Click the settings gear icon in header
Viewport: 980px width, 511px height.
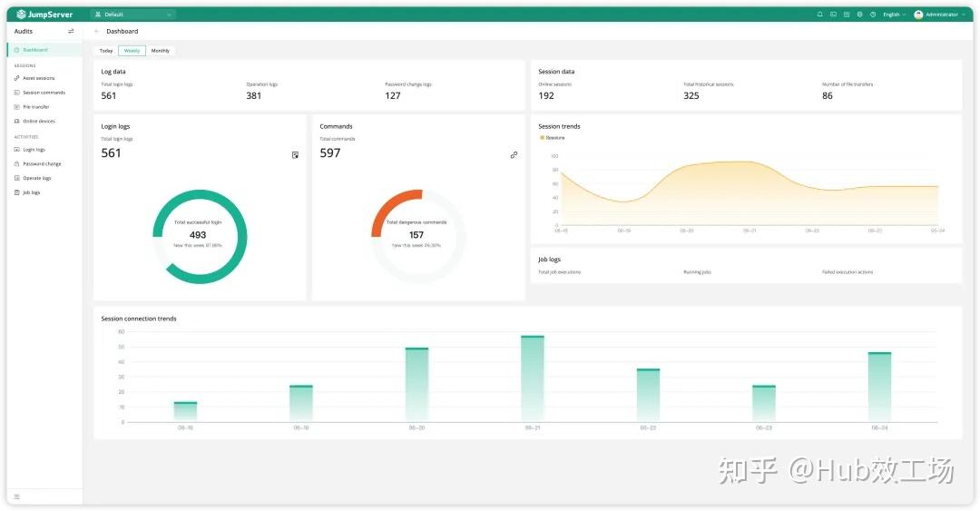(x=859, y=15)
